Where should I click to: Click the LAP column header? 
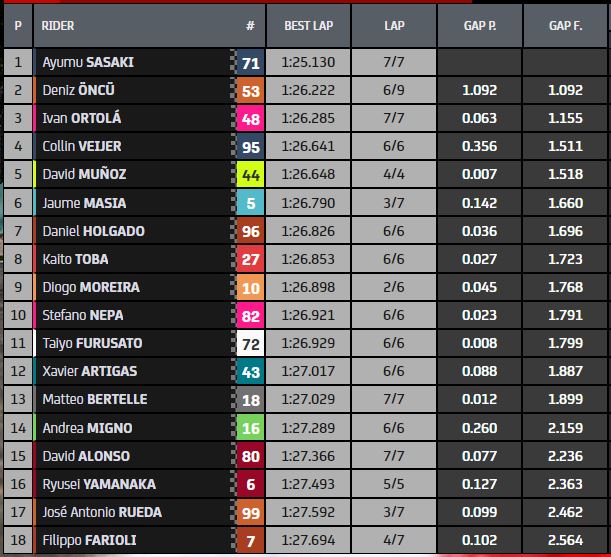(x=394, y=25)
